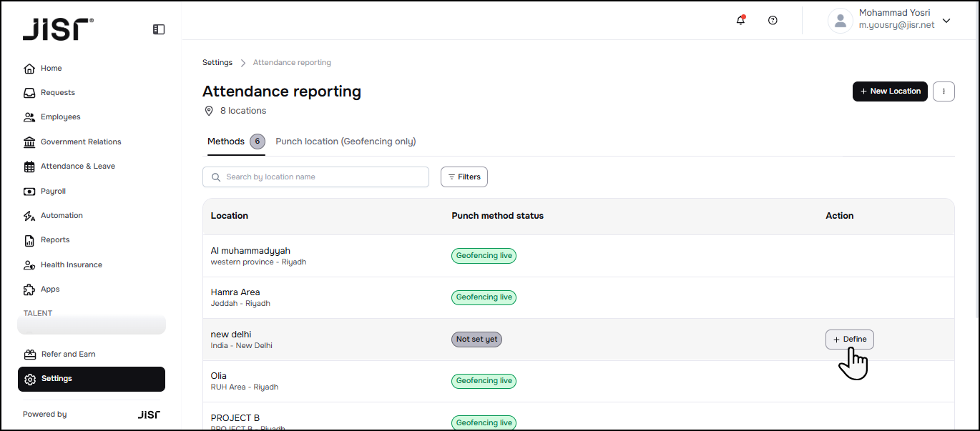The width and height of the screenshot is (980, 431).
Task: Click Settings in the breadcrumb
Action: [x=217, y=63]
